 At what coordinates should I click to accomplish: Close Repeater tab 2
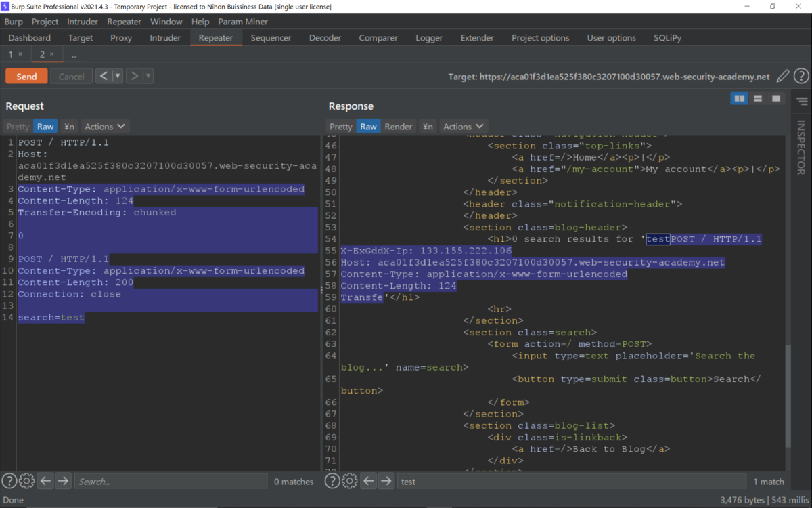(51, 54)
